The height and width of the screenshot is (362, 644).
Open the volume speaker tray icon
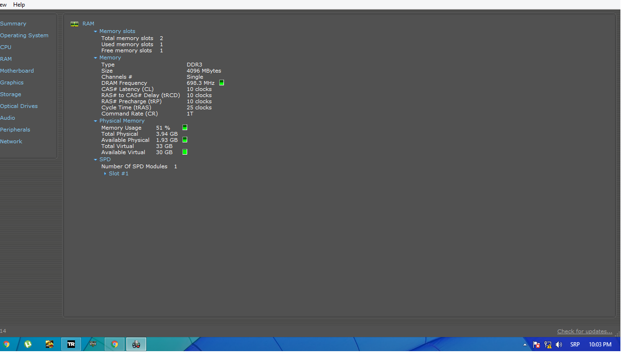click(559, 345)
